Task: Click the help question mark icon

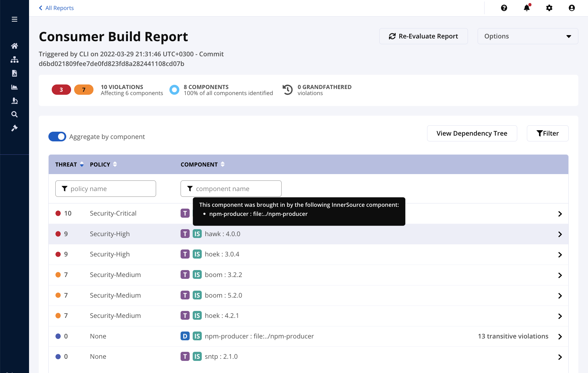Action: (x=504, y=8)
